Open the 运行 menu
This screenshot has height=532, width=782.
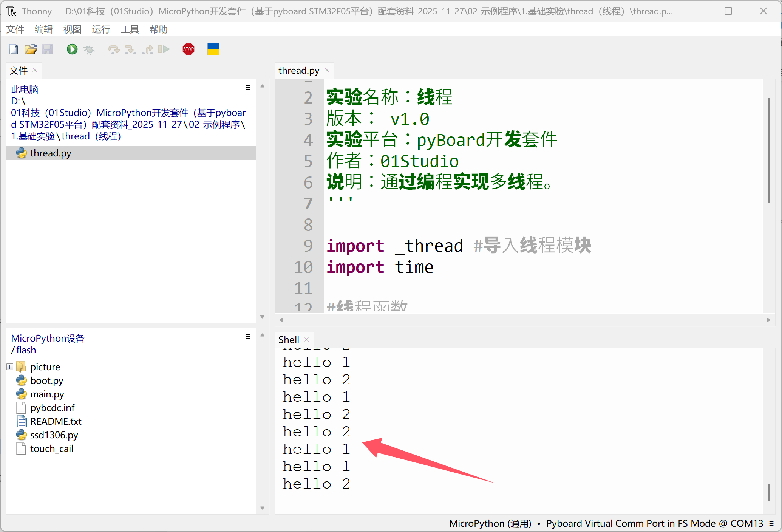101,29
